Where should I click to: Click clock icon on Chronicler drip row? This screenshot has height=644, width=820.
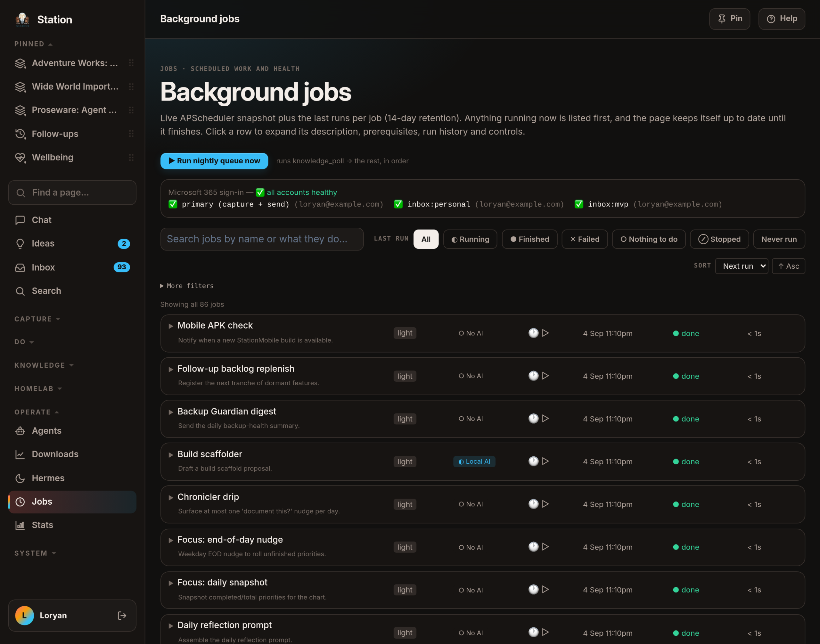(533, 504)
